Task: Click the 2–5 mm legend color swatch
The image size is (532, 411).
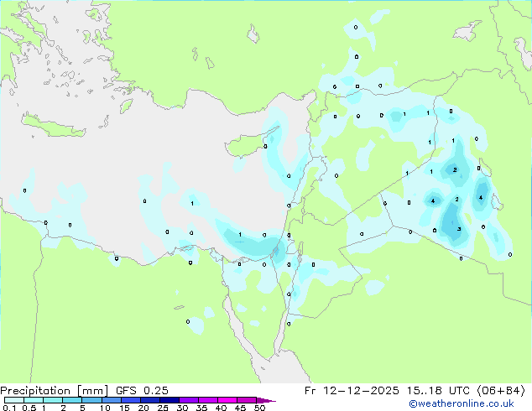Action: coord(72,400)
